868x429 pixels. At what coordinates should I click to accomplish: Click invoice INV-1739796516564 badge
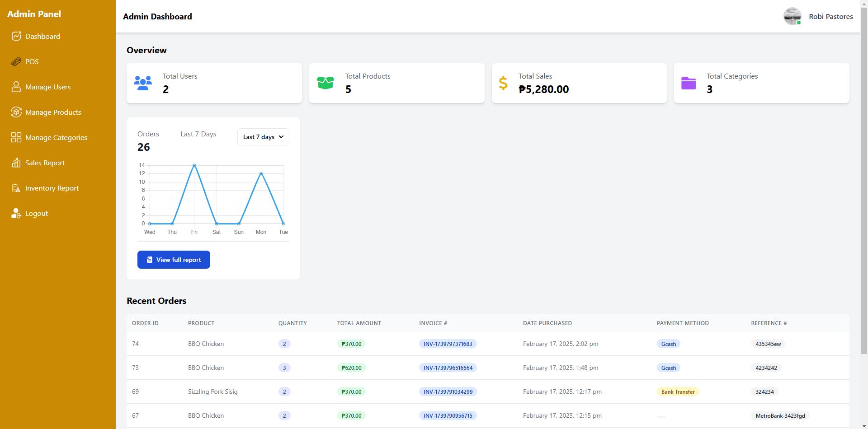pos(448,368)
